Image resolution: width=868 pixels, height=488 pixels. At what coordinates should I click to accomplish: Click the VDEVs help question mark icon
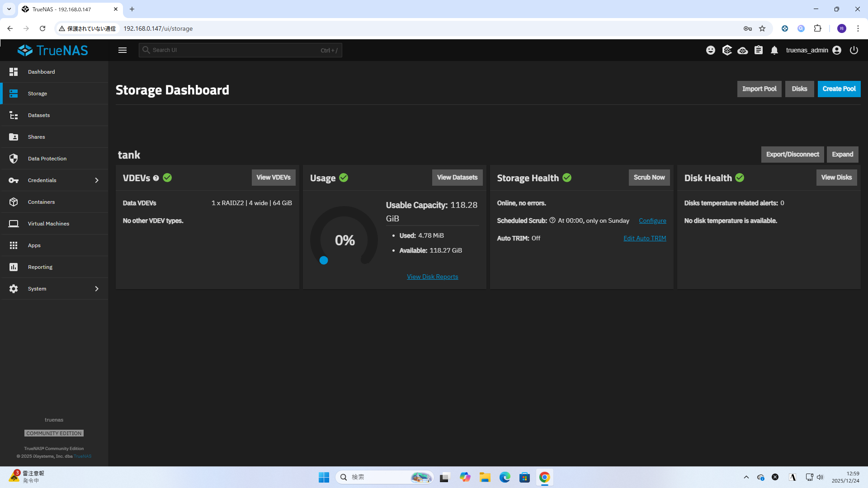(156, 178)
